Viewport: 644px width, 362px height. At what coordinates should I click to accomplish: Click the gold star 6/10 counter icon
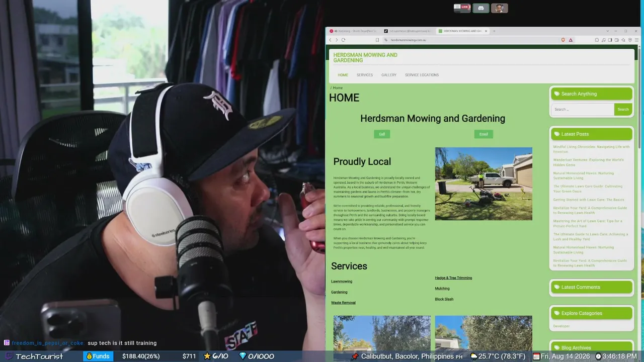pos(207,356)
